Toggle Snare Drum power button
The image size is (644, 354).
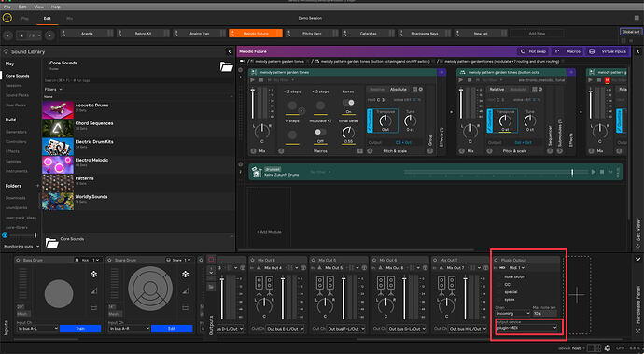[109, 261]
